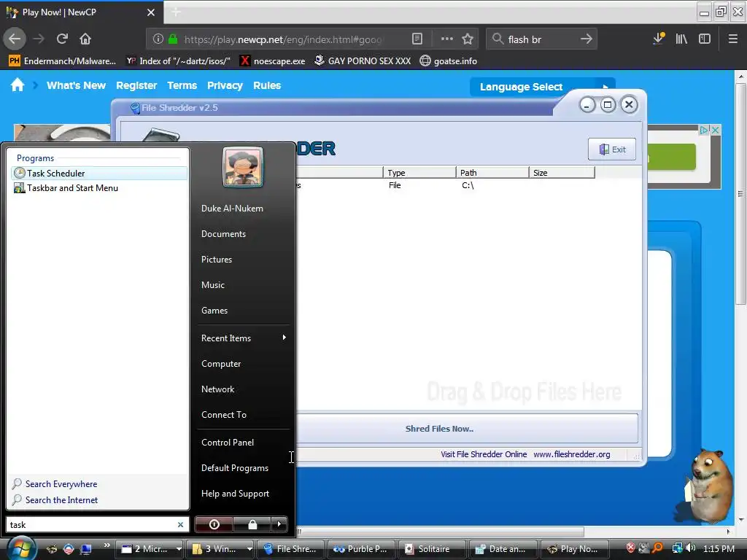This screenshot has width=747, height=560.
Task: Open Firefox library icon
Action: 682,39
